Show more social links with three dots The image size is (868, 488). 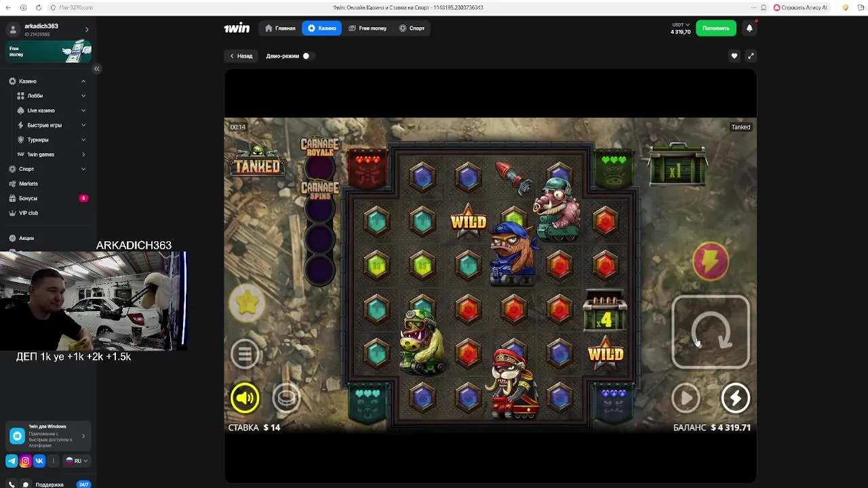coord(53,461)
